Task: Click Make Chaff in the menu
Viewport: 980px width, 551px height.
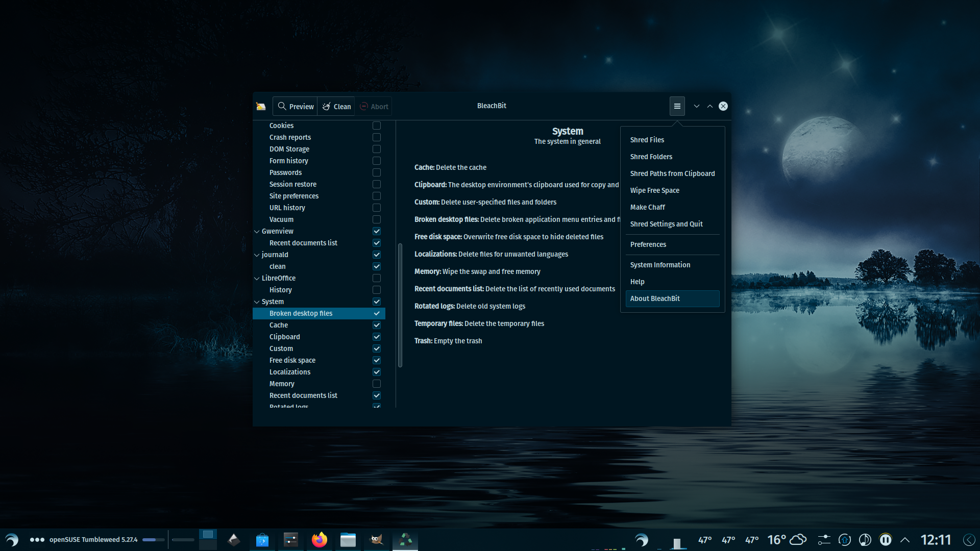Action: coord(672,207)
